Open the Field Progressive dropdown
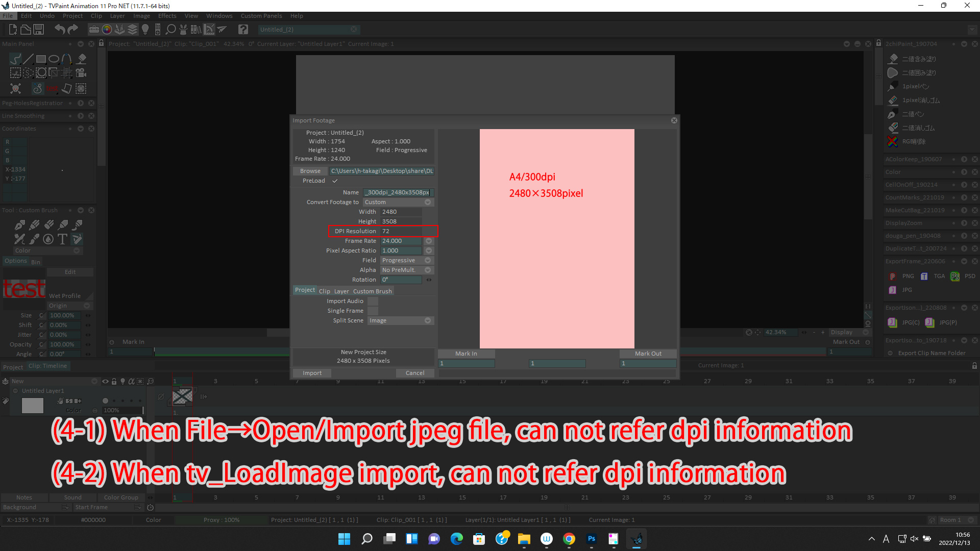The image size is (980, 551). pyautogui.click(x=407, y=260)
